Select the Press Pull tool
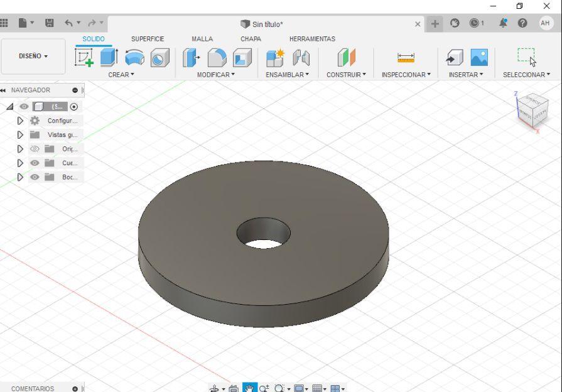The height and width of the screenshot is (392, 562). (x=191, y=57)
